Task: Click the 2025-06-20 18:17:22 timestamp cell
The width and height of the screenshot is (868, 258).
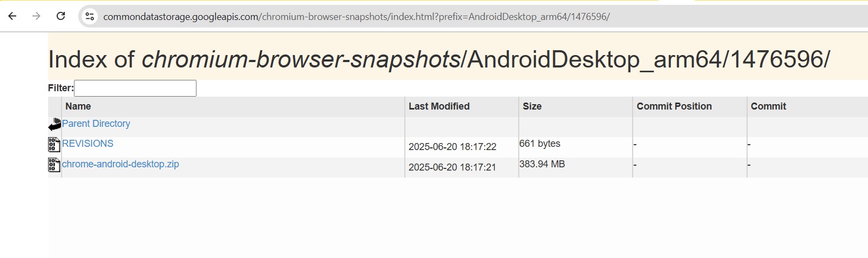Action: (452, 147)
